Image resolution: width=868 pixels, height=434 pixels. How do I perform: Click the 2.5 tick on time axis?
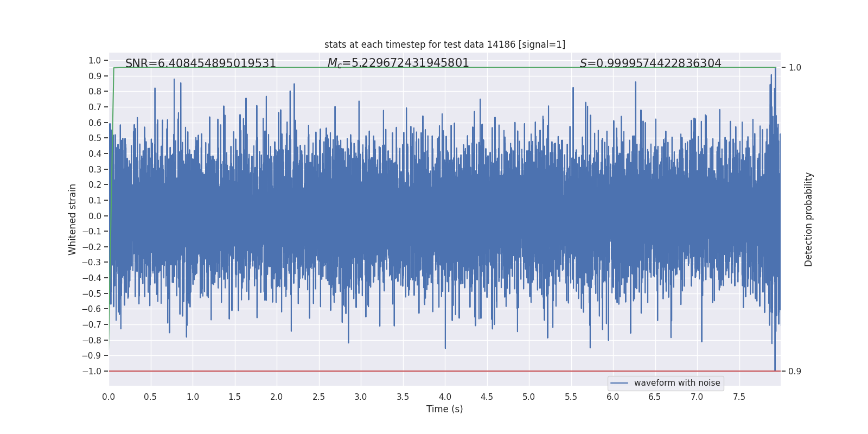(319, 397)
